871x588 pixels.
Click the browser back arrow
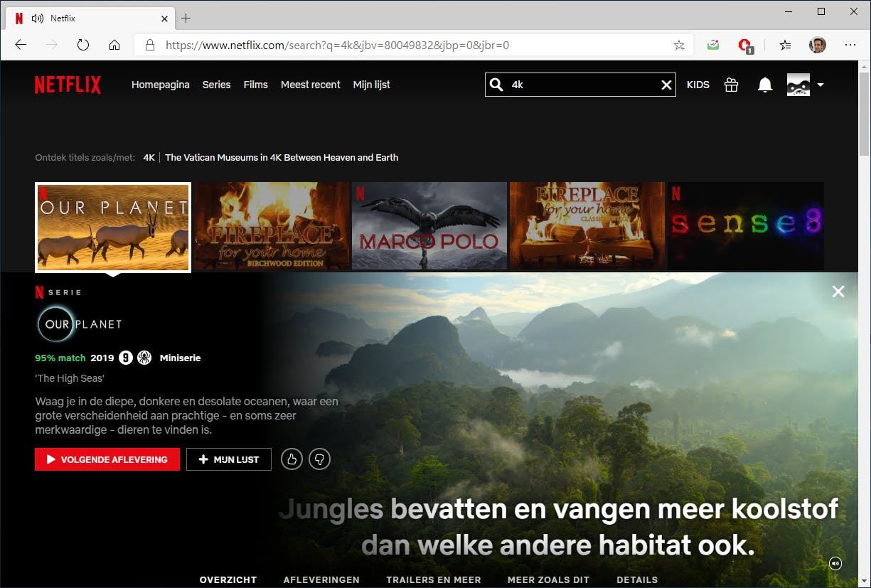coord(21,45)
